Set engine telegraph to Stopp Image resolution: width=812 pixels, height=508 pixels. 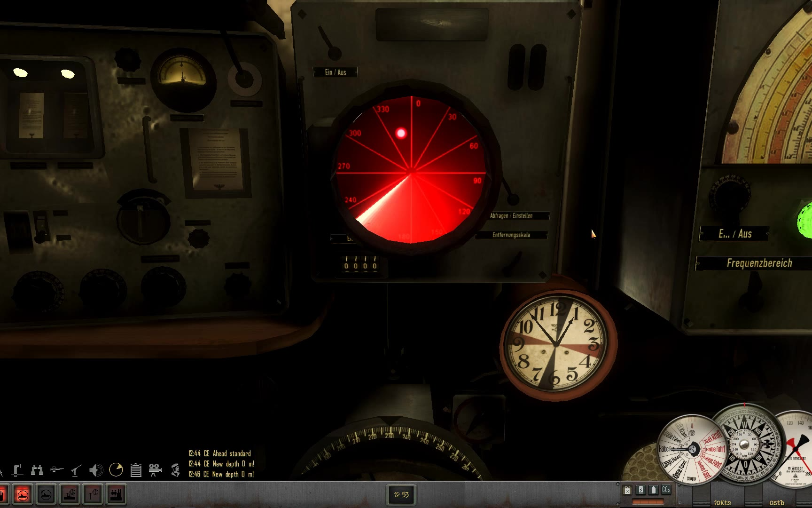691,478
